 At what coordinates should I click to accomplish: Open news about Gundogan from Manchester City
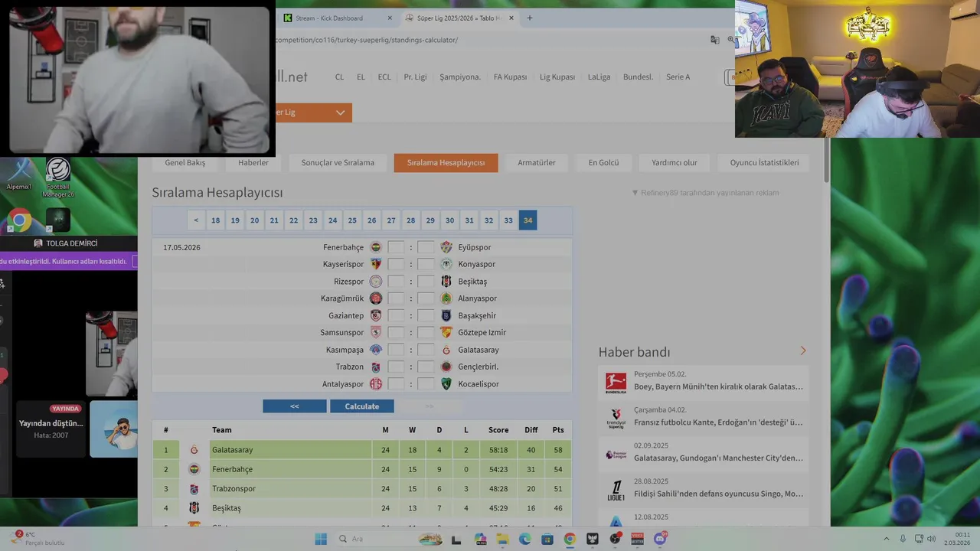pyautogui.click(x=718, y=458)
